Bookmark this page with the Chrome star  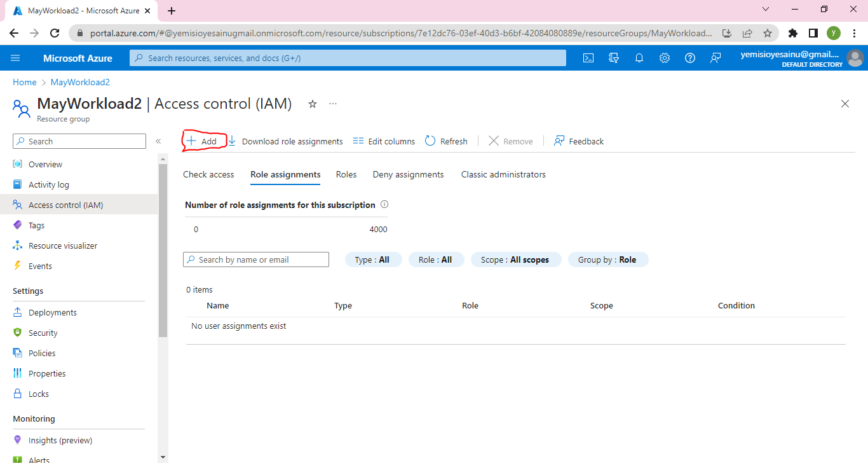click(x=768, y=33)
